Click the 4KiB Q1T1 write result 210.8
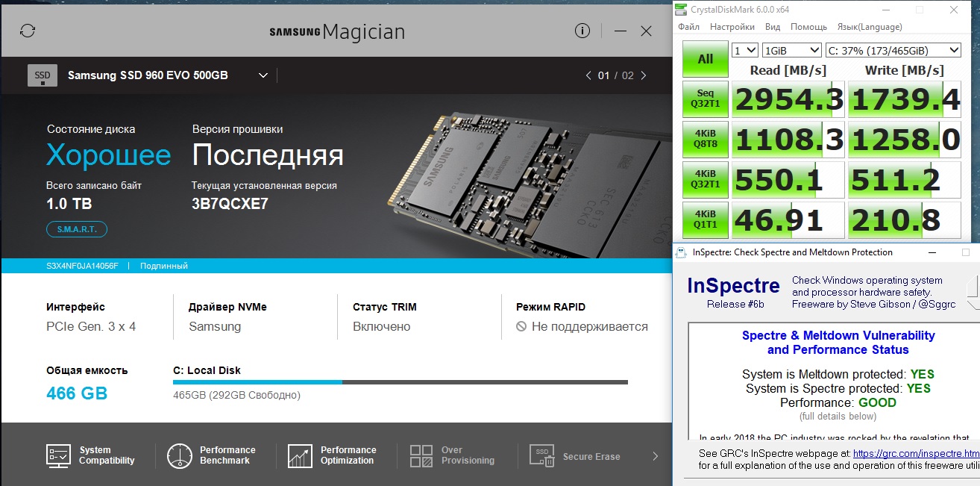The image size is (980, 486). 904,220
